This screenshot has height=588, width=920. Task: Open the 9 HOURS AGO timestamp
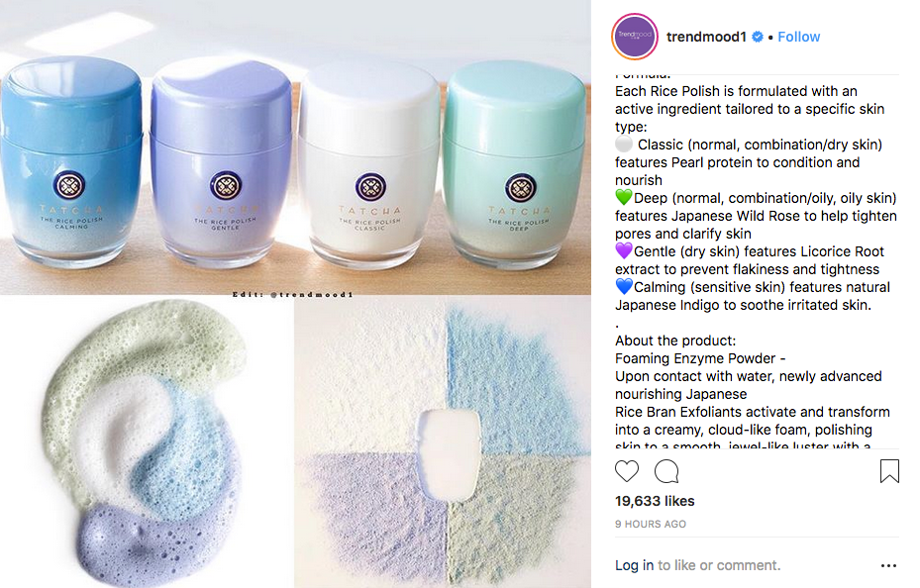coord(651,524)
